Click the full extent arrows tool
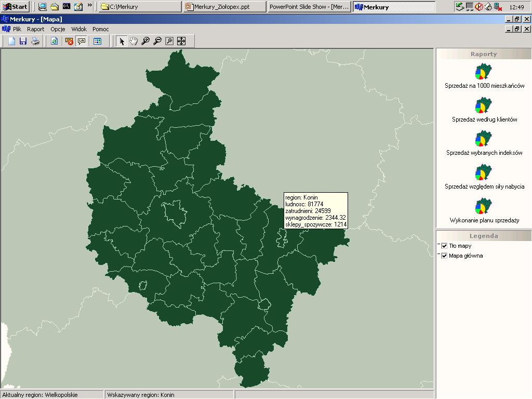Viewport: 532px width, 399px height. coord(181,42)
